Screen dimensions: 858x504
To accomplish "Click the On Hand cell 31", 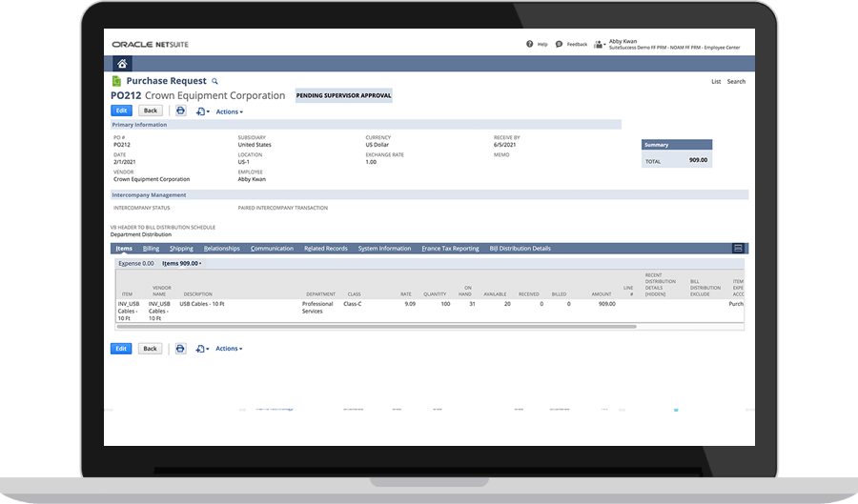I will point(472,304).
